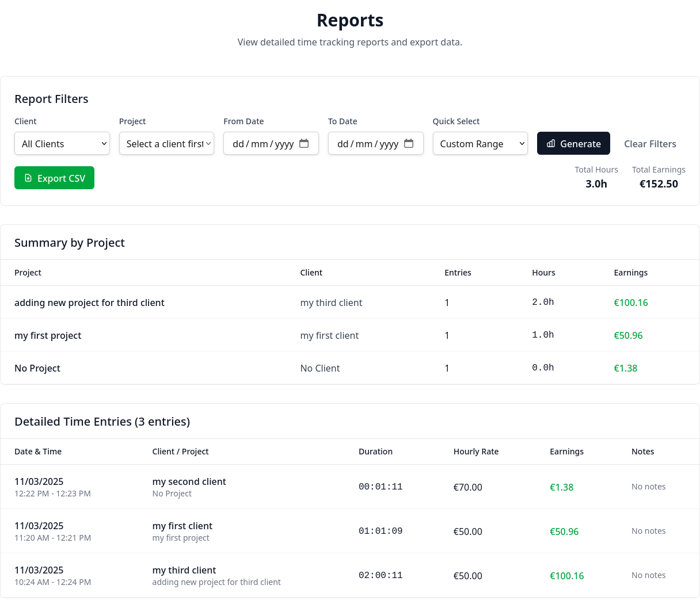Open the From Date calendar picker icon
This screenshot has height=608, width=700.
[x=304, y=143]
